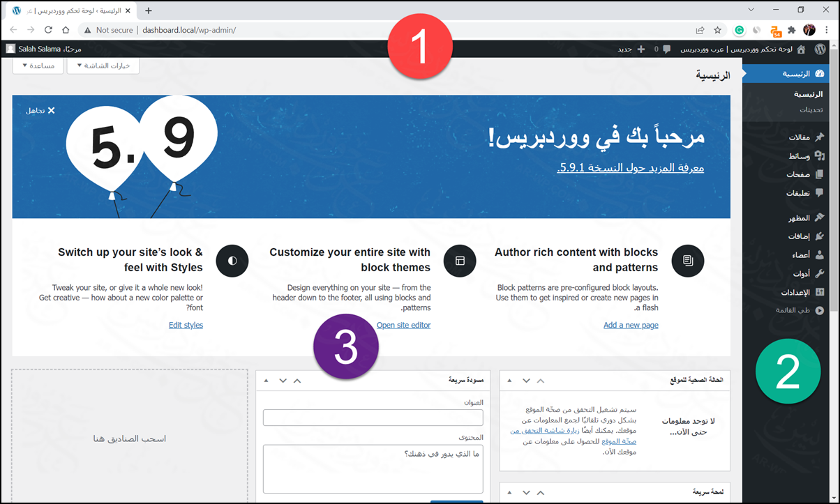Click the dashboard.local/wp-admin address bar

(x=188, y=30)
